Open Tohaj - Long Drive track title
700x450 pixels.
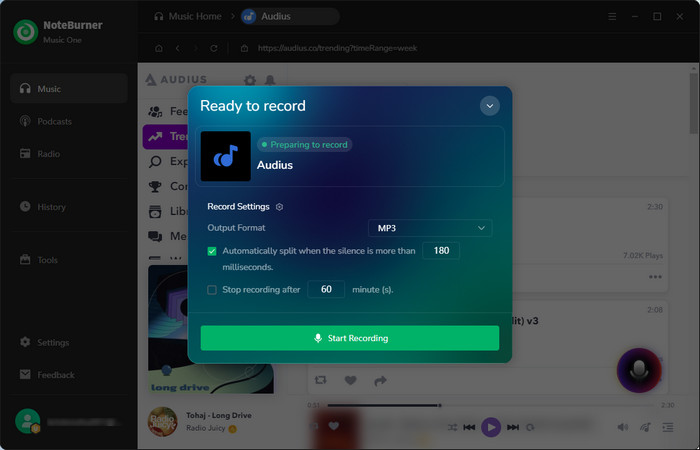(219, 415)
